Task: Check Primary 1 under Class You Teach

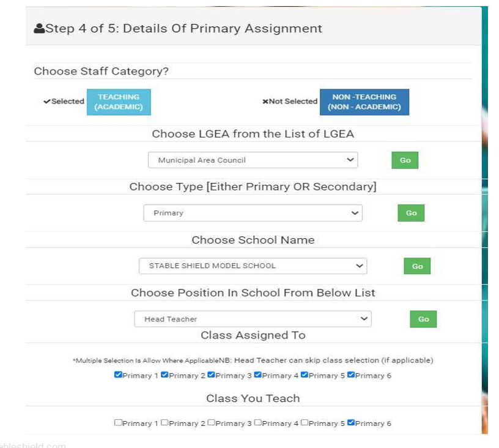Action: point(118,423)
